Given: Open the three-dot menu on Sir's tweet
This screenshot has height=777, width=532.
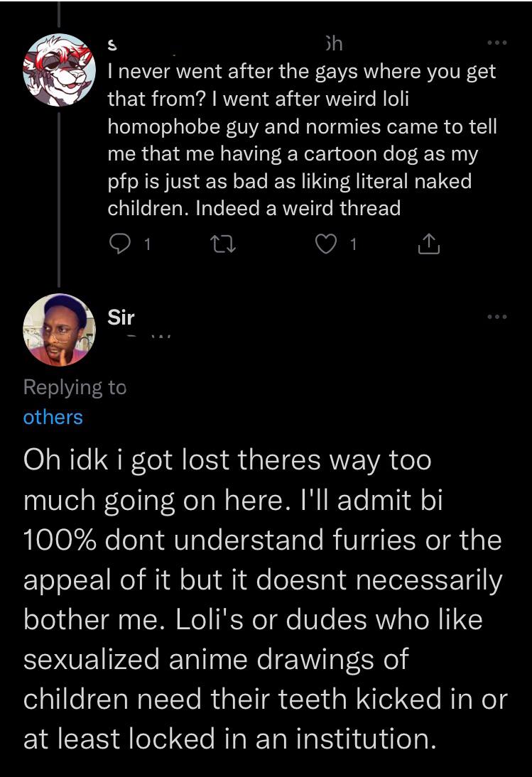Looking at the screenshot, I should click(x=497, y=316).
